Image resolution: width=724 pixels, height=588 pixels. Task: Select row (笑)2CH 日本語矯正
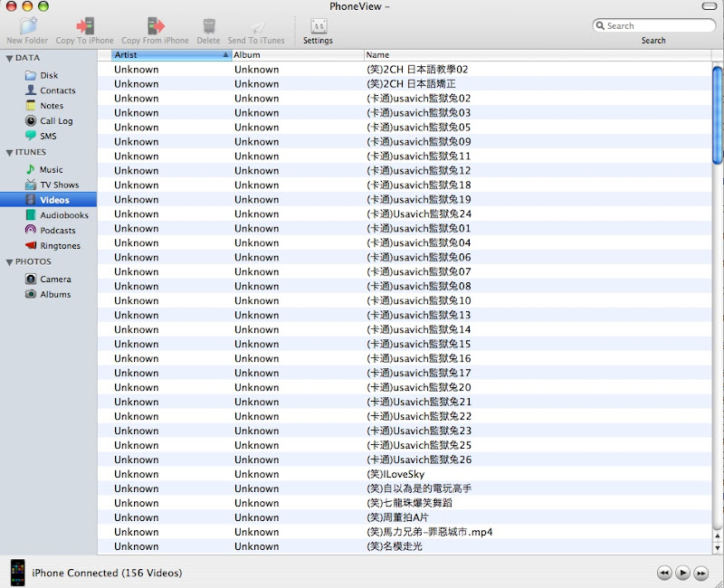(405, 83)
